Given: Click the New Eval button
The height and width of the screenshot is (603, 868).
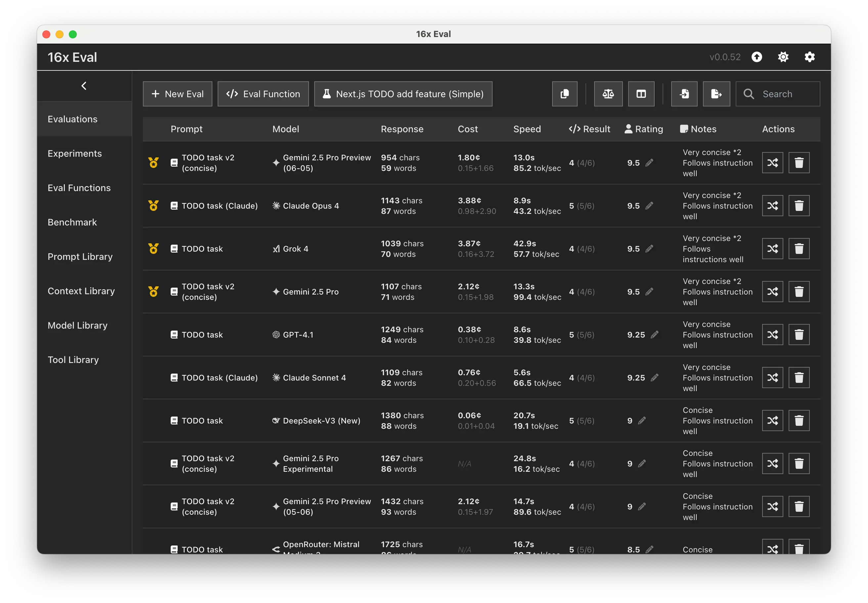Looking at the screenshot, I should click(x=177, y=94).
